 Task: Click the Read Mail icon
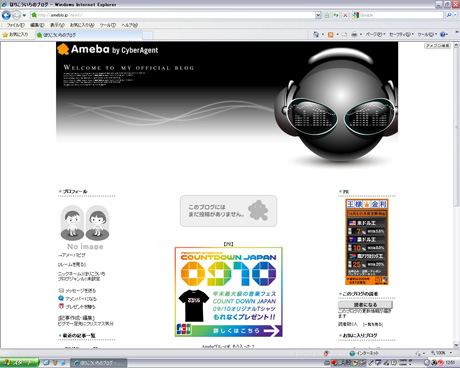pos(344,34)
